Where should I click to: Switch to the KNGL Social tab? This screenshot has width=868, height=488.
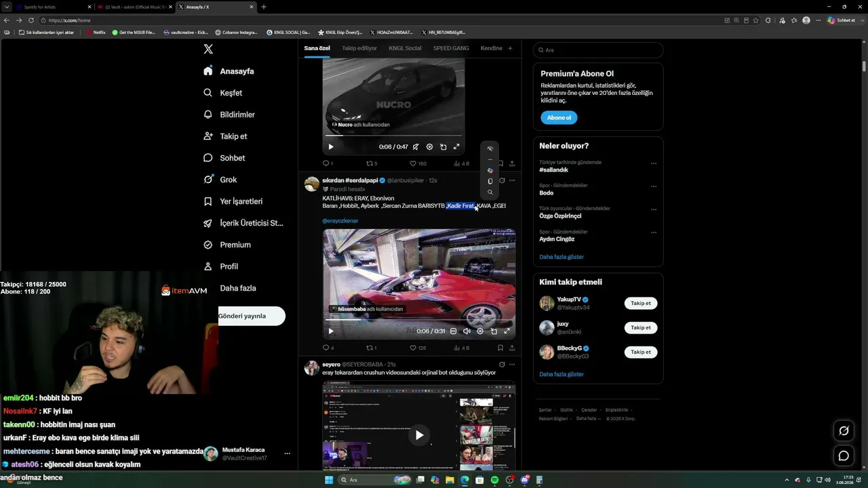[x=405, y=48]
